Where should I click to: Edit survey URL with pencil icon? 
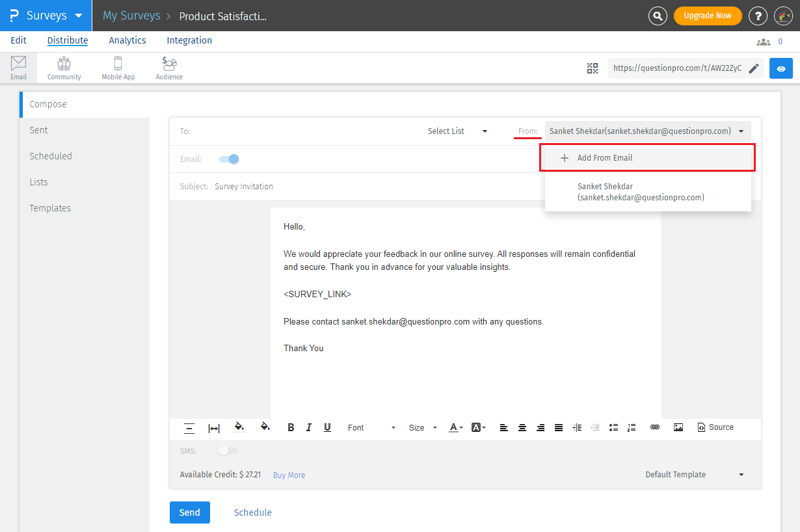754,68
